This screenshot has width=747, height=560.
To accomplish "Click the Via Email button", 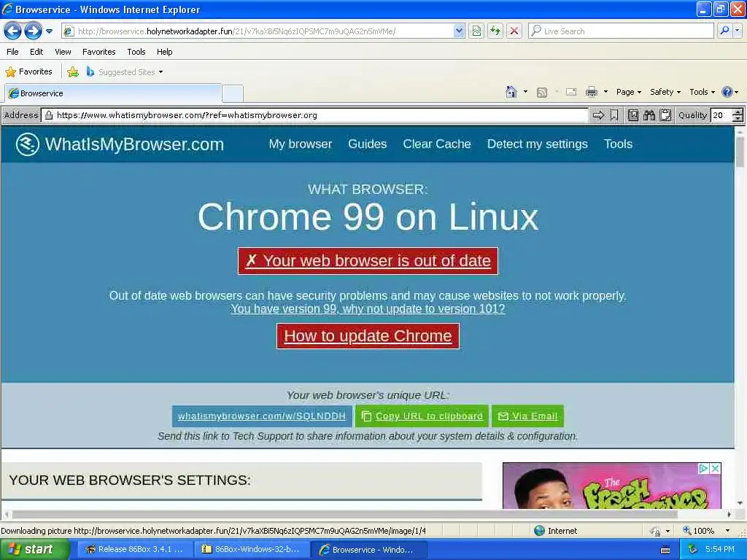I will 527,416.
